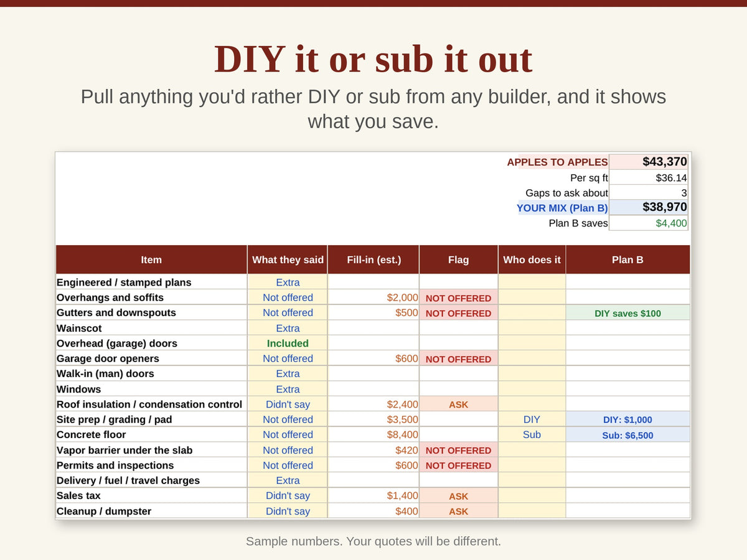747x560 pixels.
Task: Click the $4,400 Plan B saves value
Action: point(649,223)
